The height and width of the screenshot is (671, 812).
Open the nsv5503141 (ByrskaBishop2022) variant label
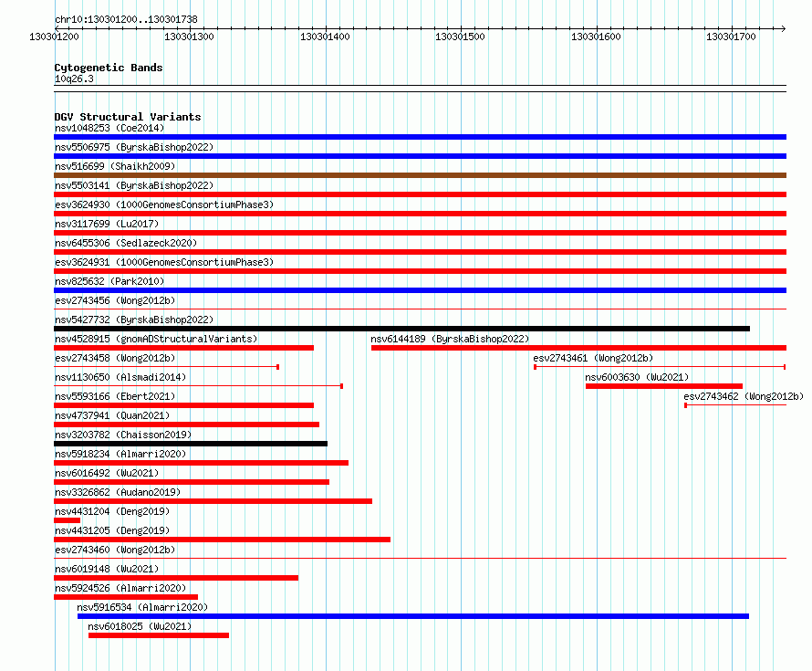pos(134,185)
